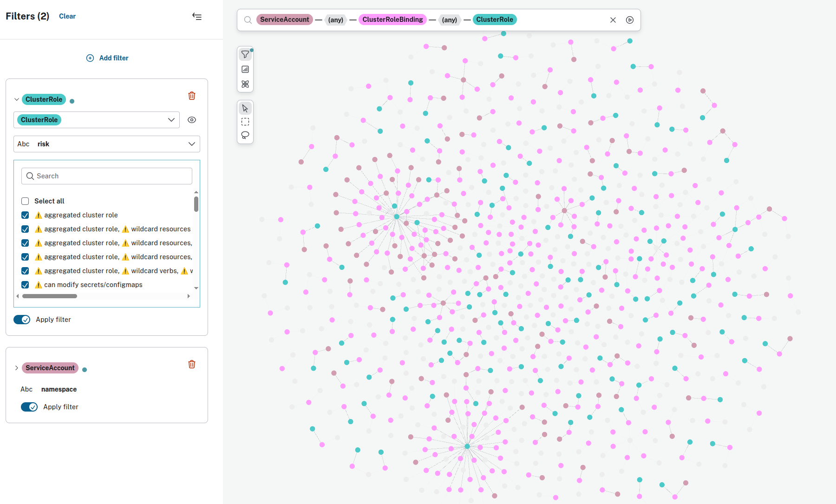The width and height of the screenshot is (836, 504).
Task: Expand the ServiceAccount filter section
Action: tap(17, 368)
